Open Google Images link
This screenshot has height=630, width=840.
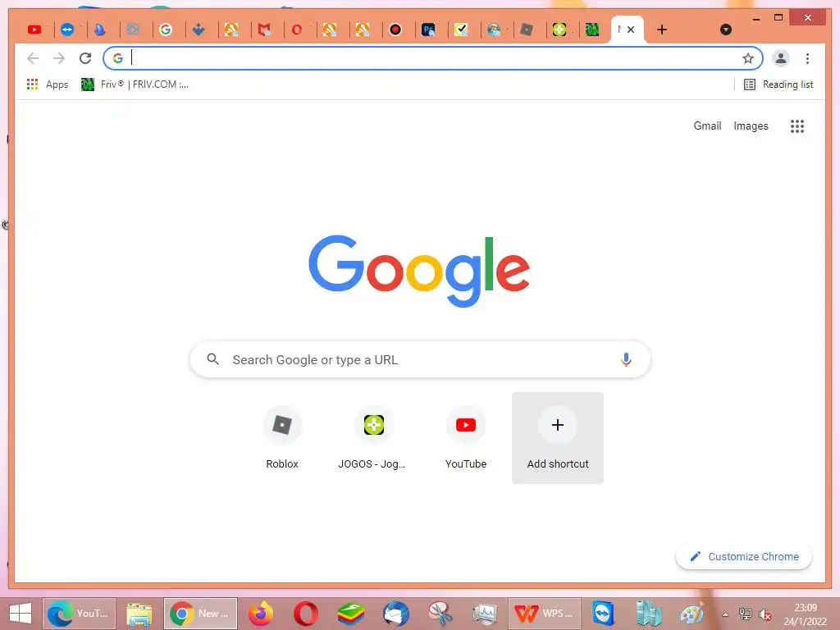tap(751, 126)
